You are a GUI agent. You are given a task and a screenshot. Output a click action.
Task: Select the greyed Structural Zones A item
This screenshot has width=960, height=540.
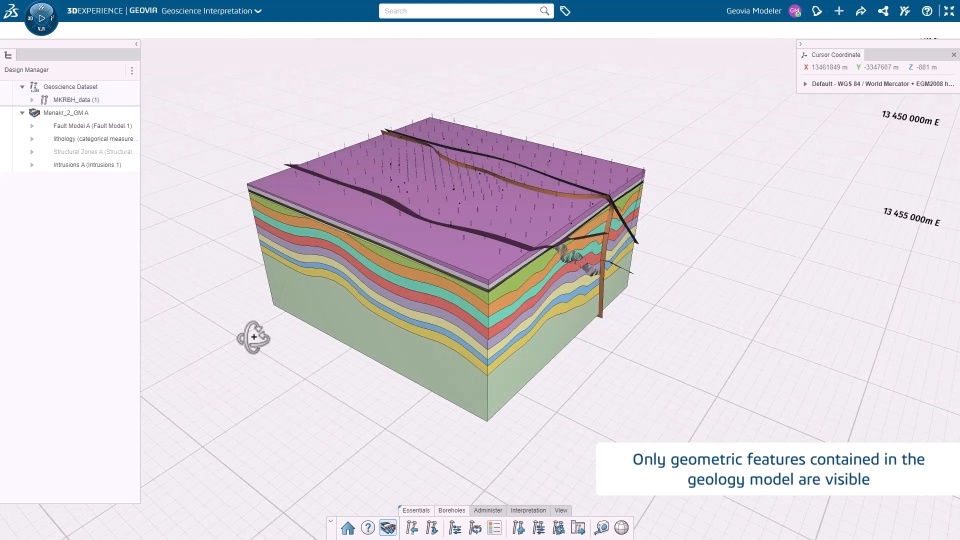point(94,152)
